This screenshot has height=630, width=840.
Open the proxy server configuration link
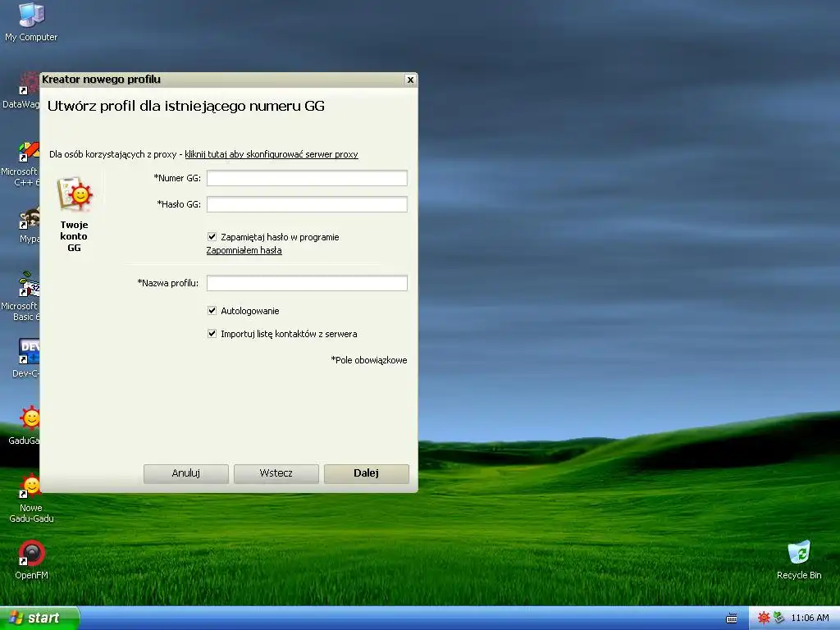(272, 154)
